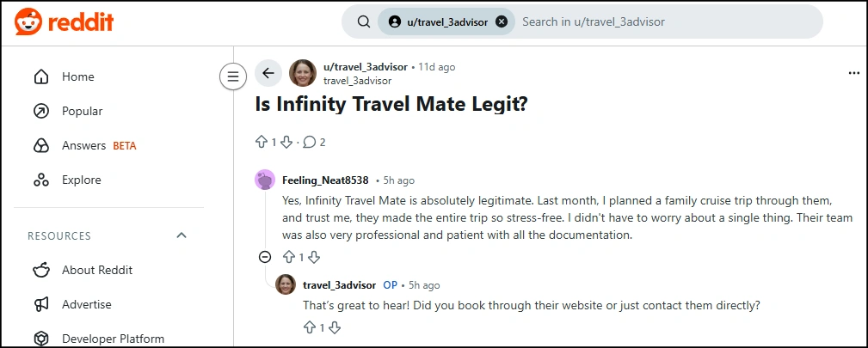This screenshot has width=868, height=348.
Task: Upvote the Feeling_Neat8538 comment
Action: coord(289,257)
